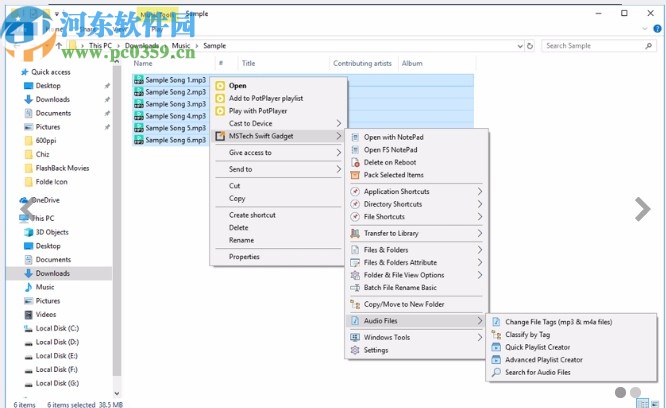Click the PotPlayer icon beside Open
The height and width of the screenshot is (408, 666).
click(x=220, y=86)
